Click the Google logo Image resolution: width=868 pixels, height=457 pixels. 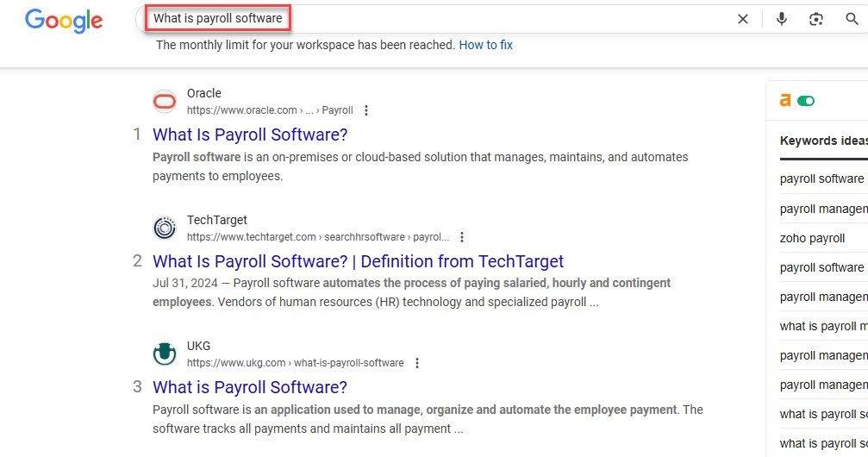64,21
